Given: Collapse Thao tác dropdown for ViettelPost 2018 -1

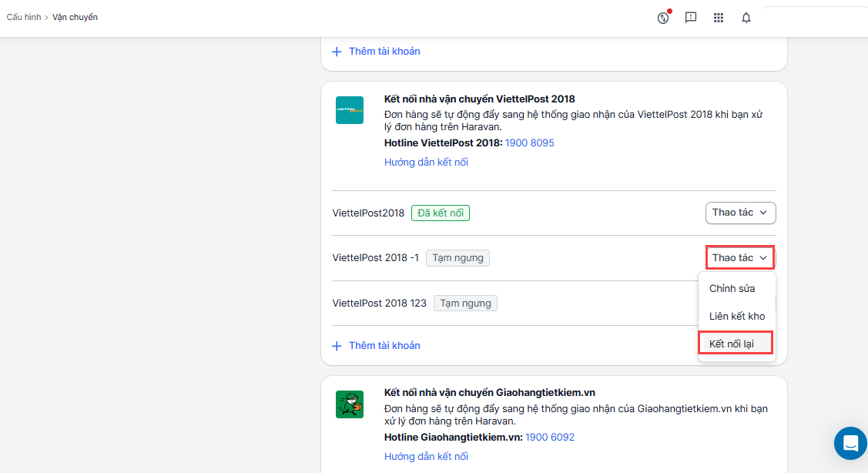Looking at the screenshot, I should point(739,257).
